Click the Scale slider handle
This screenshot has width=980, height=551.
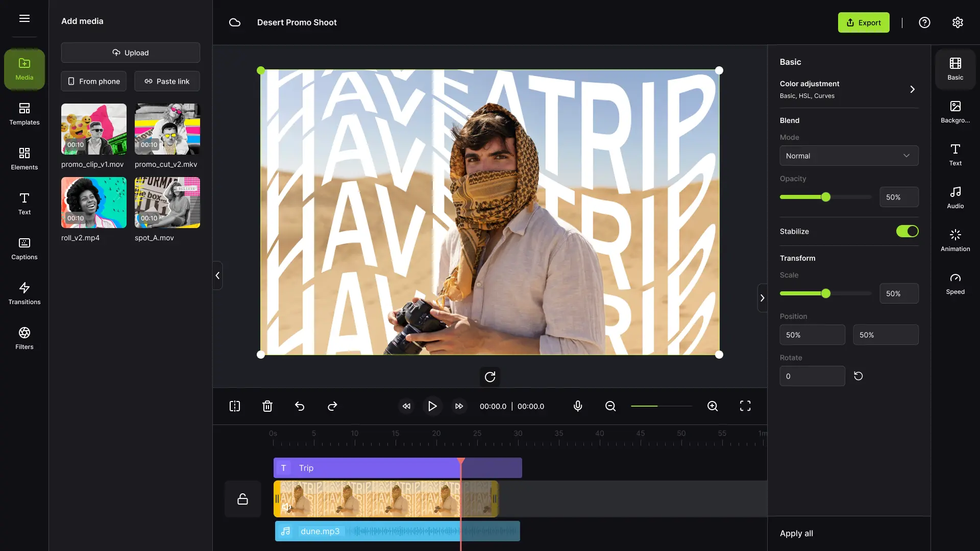(x=826, y=293)
